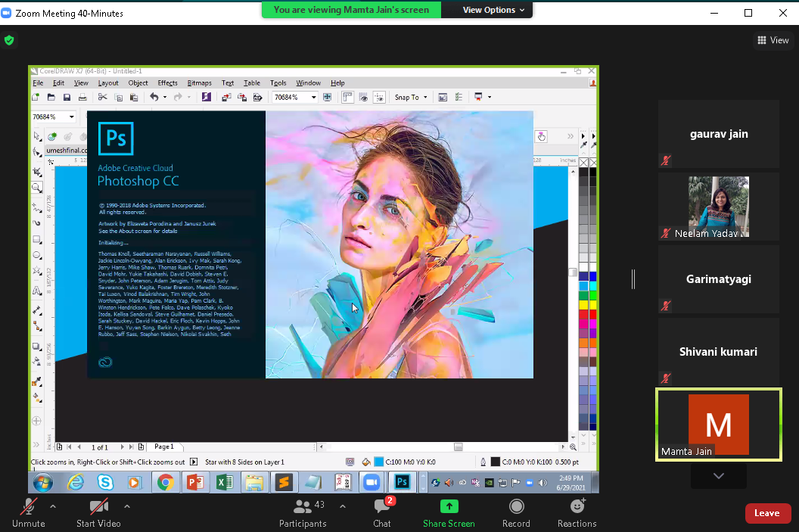Click the Publish to PDF icon
This screenshot has height=532, width=799.
click(258, 98)
